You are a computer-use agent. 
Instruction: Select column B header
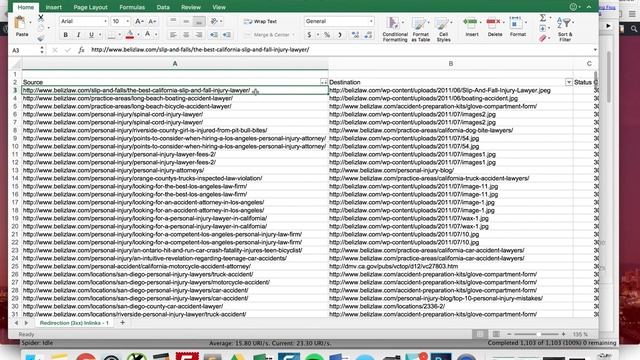(451, 64)
